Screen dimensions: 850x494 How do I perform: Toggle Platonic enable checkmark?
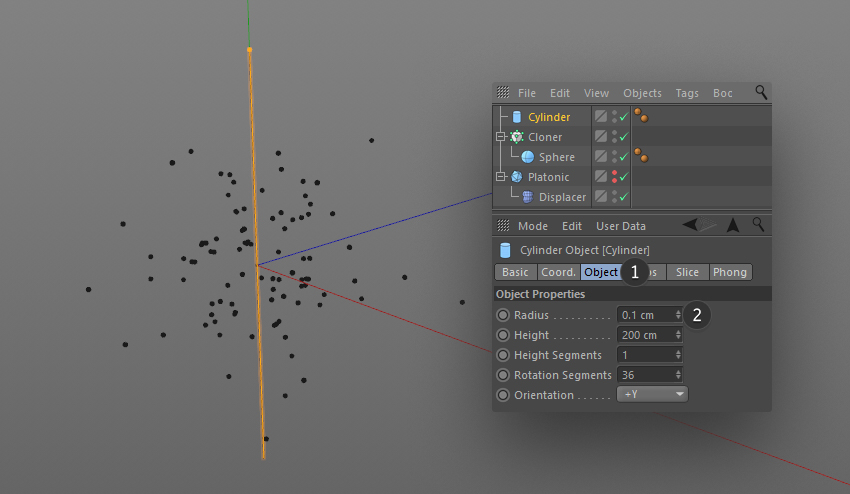[624, 177]
